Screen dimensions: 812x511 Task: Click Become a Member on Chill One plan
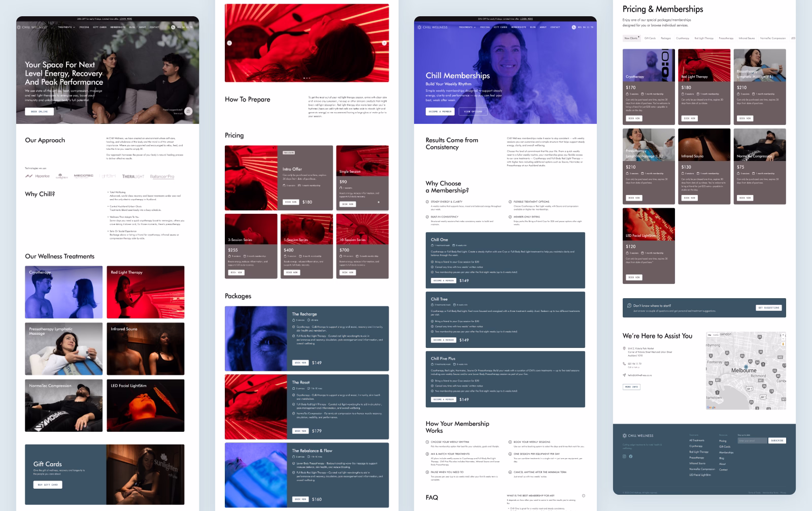(444, 280)
